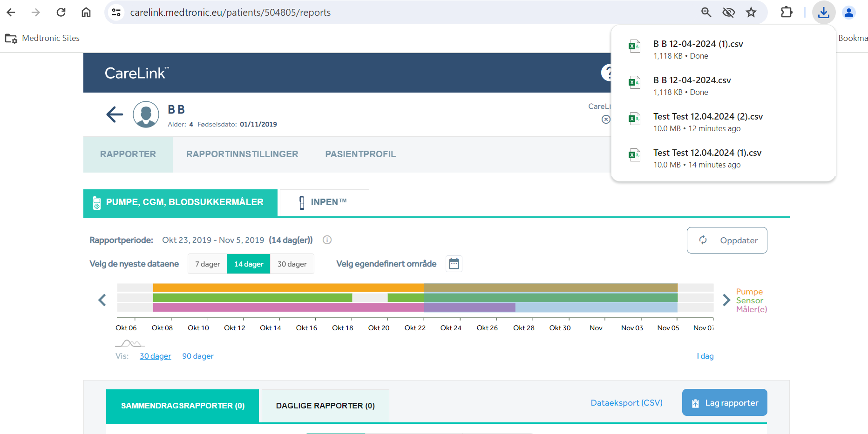Switch to the RAPPORTER tab
868x434 pixels.
coord(128,154)
